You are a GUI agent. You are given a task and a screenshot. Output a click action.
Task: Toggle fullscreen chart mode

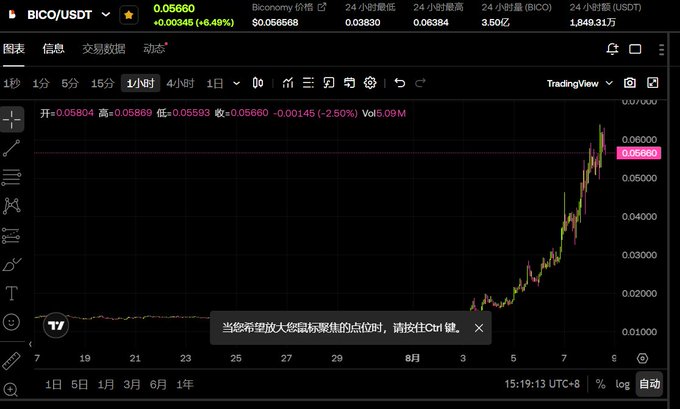653,83
